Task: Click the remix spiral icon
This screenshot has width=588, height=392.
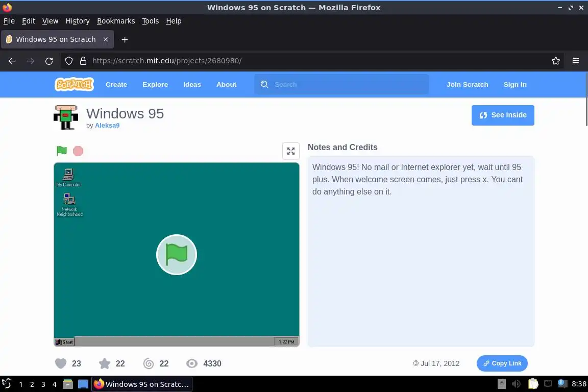Action: (149, 363)
